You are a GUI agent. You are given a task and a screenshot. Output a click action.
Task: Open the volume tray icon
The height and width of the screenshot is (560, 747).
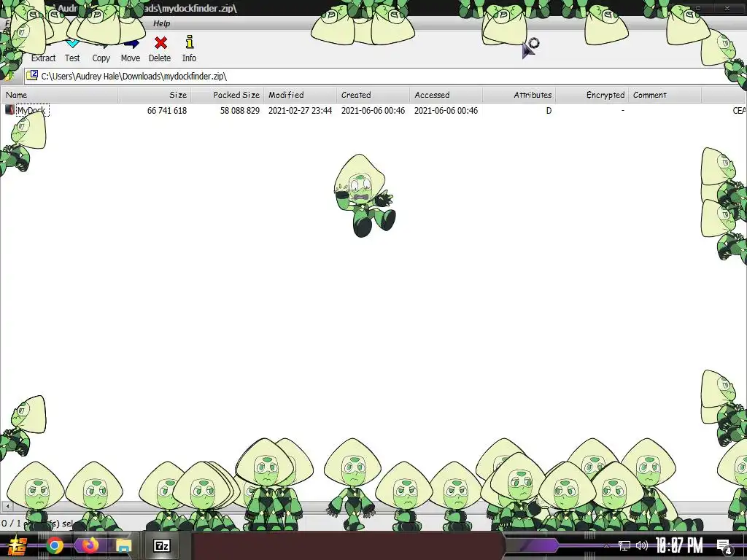[642, 545]
